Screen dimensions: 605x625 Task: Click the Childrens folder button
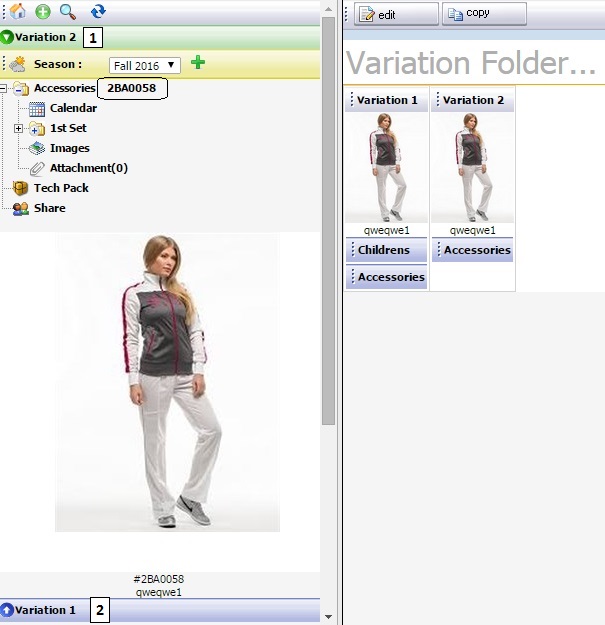click(387, 250)
